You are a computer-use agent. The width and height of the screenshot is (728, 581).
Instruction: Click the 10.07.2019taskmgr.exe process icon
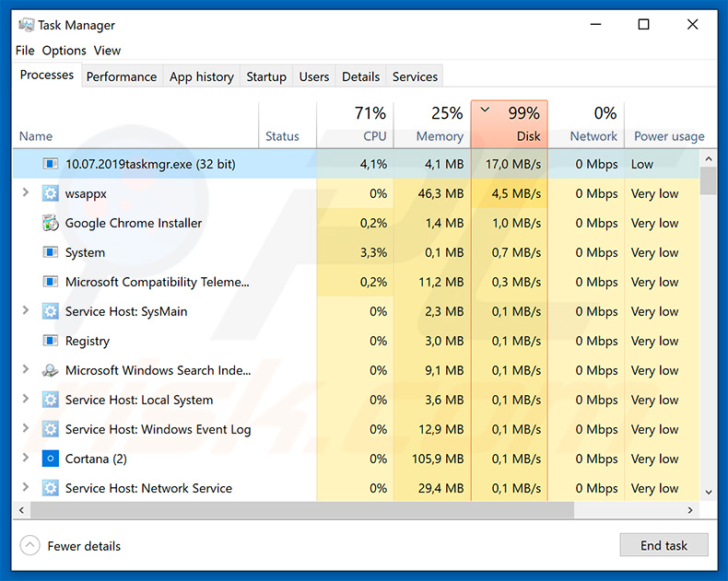[x=50, y=164]
